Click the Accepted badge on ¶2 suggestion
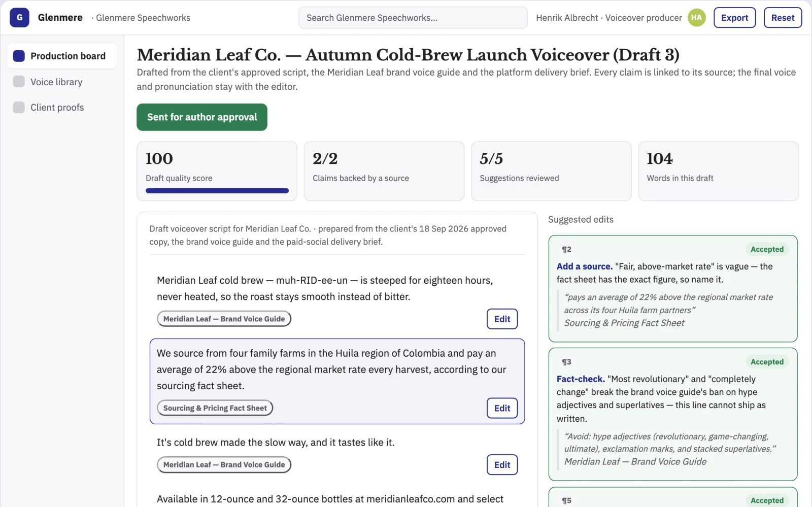 (x=767, y=249)
